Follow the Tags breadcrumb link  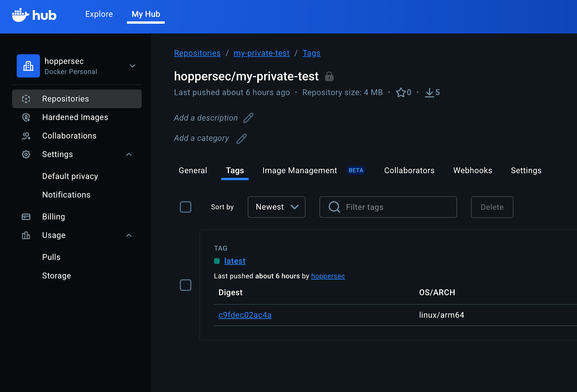tap(311, 53)
